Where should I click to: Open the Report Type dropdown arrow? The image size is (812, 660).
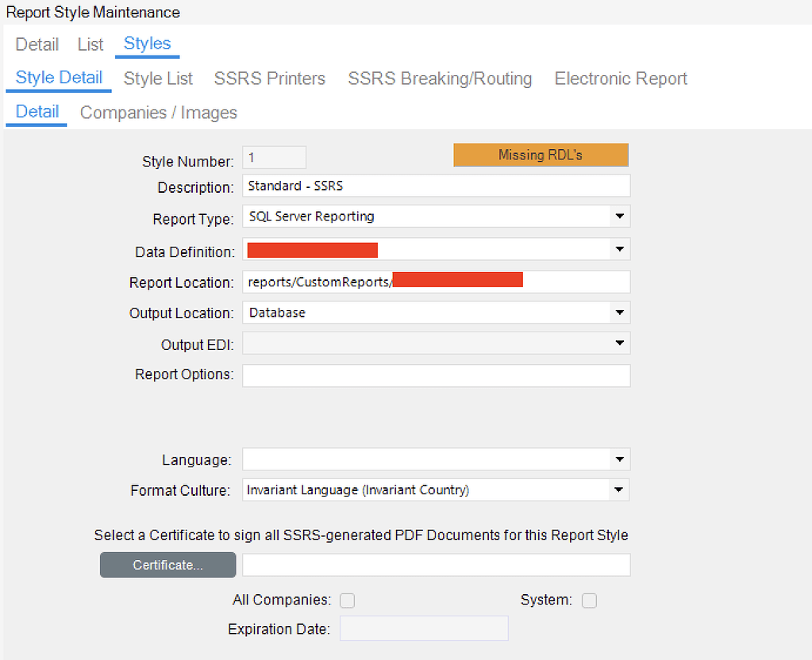click(619, 216)
